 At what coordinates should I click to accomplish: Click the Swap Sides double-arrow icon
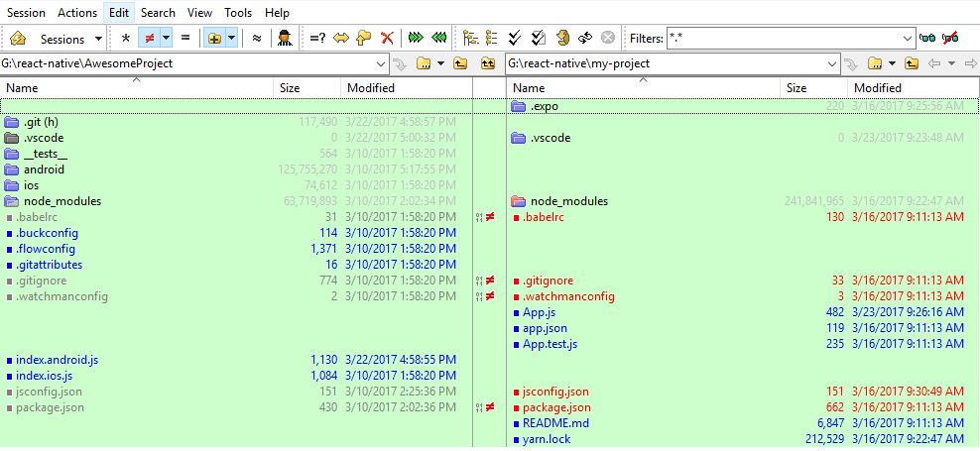point(341,39)
